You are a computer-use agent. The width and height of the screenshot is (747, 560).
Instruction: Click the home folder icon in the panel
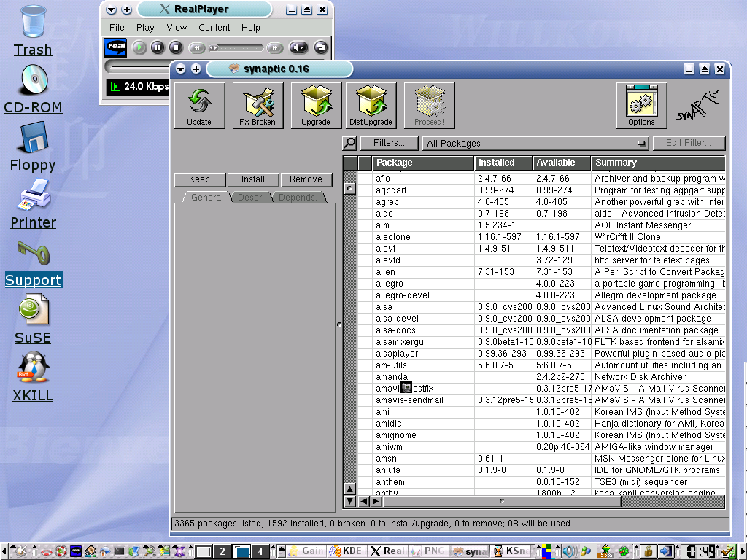(x=105, y=551)
